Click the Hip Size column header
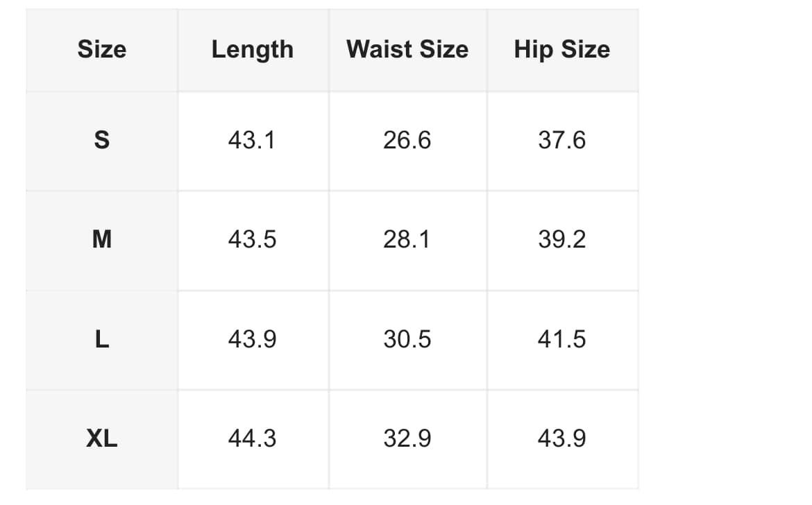 [562, 50]
